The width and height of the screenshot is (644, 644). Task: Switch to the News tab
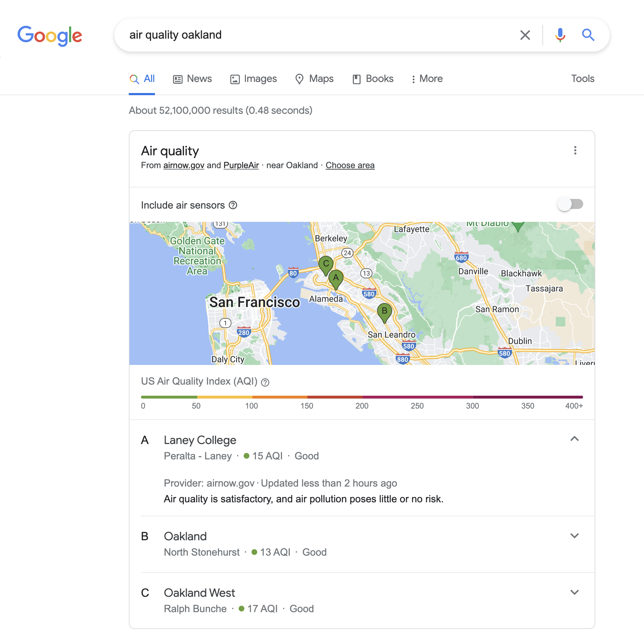pos(192,79)
